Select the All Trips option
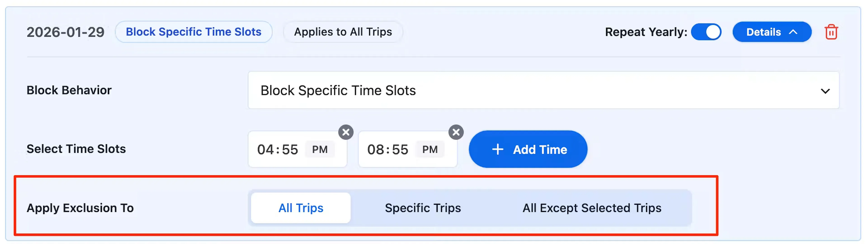Viewport: 868px width, 244px height. point(301,208)
